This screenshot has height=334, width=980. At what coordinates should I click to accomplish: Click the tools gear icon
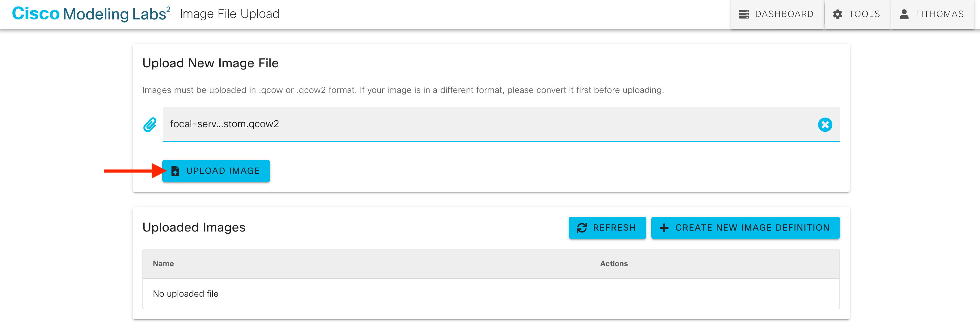(837, 14)
